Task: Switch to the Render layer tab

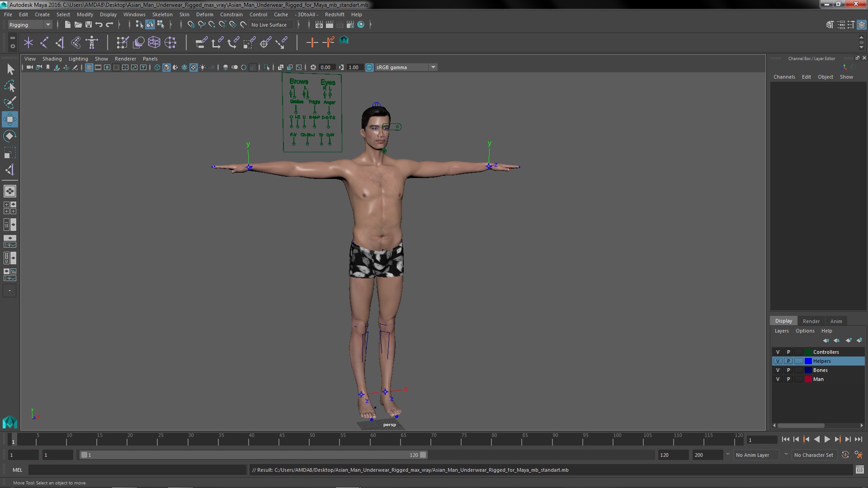Action: [811, 321]
